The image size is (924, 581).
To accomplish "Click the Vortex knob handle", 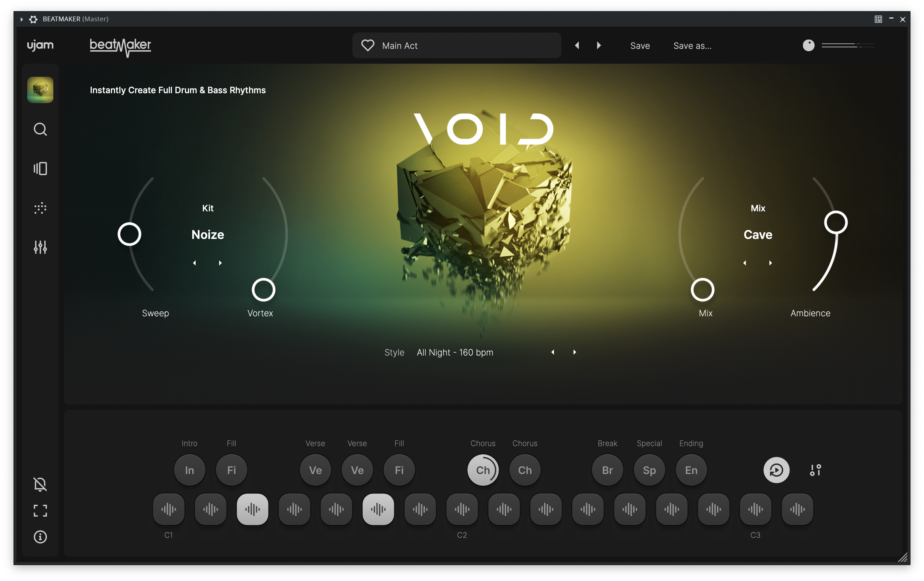I will click(263, 290).
